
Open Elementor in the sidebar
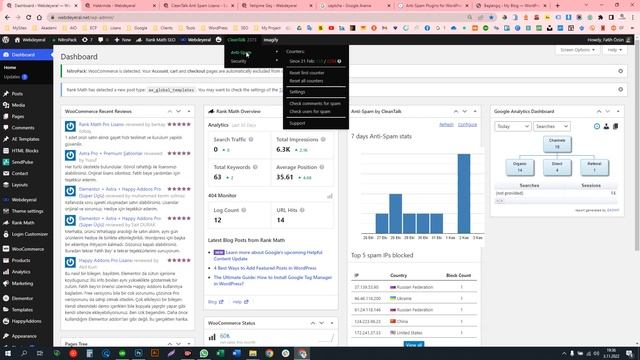coord(22,298)
